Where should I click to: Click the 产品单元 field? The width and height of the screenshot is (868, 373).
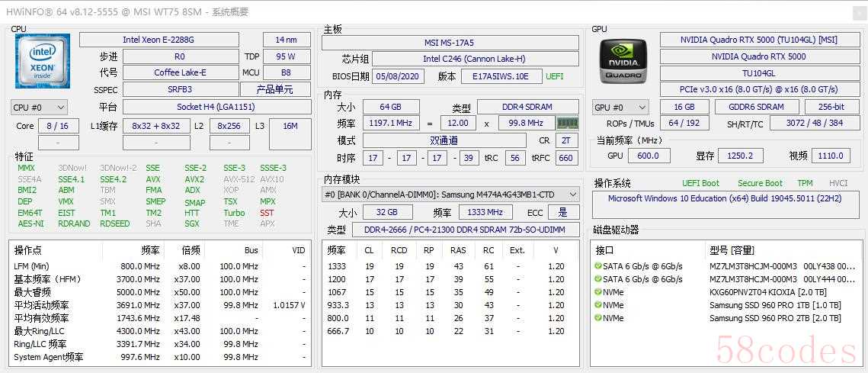[x=274, y=89]
